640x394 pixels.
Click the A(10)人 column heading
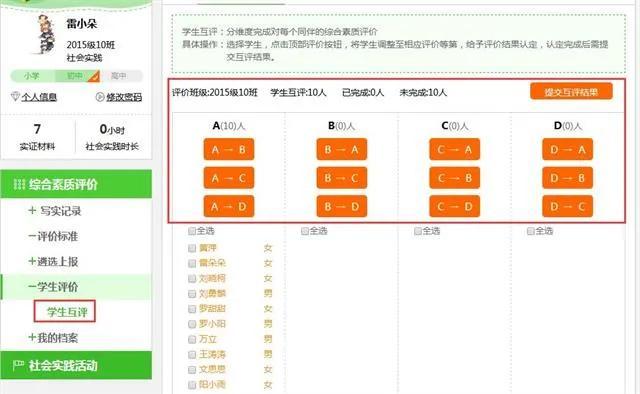[229, 126]
